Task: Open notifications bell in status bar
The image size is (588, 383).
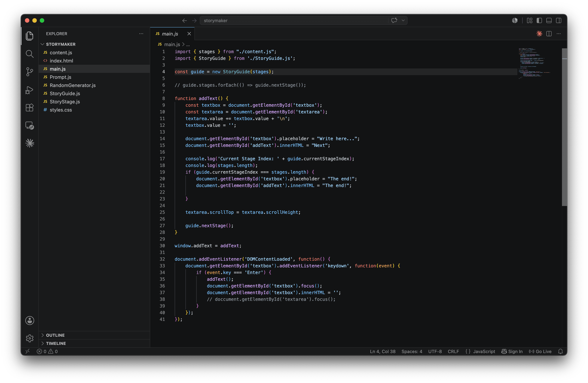Action: tap(560, 351)
